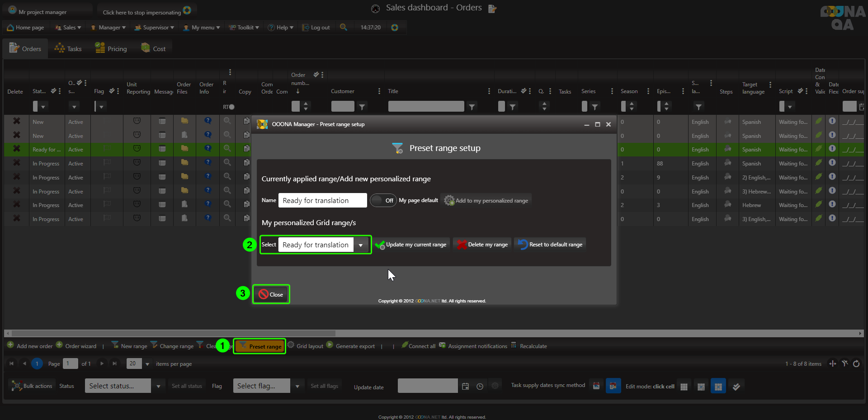Click Add to my personalized range
This screenshot has height=420, width=868.
(x=486, y=200)
